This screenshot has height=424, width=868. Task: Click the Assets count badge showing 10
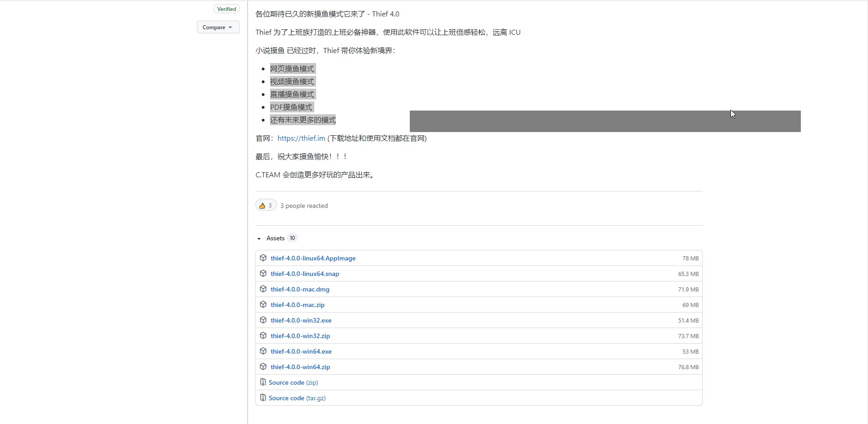tap(292, 238)
